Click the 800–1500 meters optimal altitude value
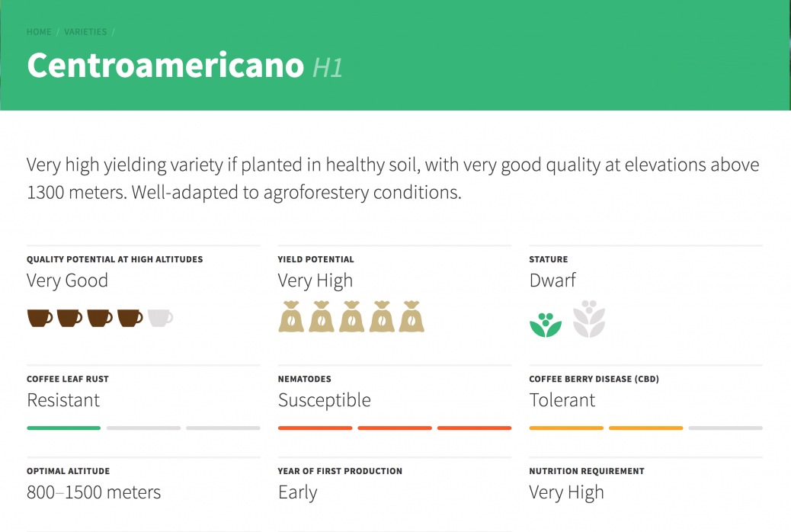791x532 pixels. (94, 492)
